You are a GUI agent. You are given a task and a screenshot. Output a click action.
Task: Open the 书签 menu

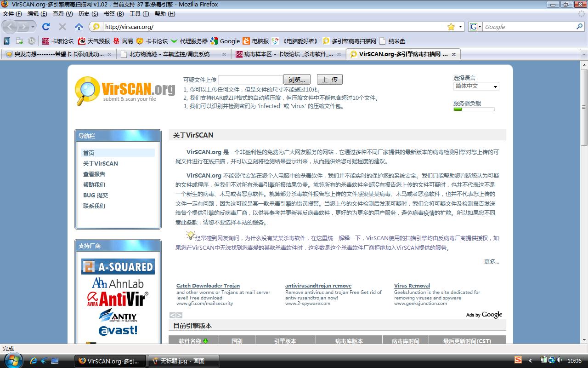(x=113, y=14)
